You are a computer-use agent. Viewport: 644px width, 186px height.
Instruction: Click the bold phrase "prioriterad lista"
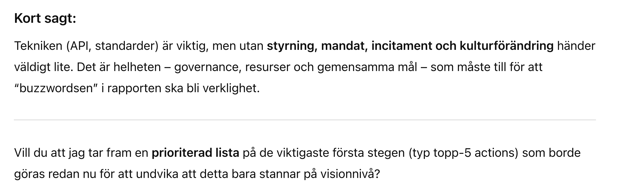195,153
